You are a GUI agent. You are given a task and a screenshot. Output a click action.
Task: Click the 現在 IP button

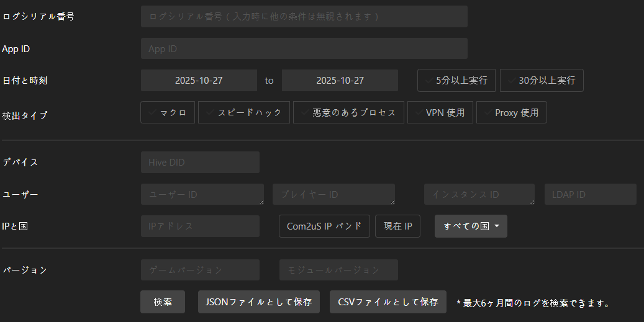point(397,226)
